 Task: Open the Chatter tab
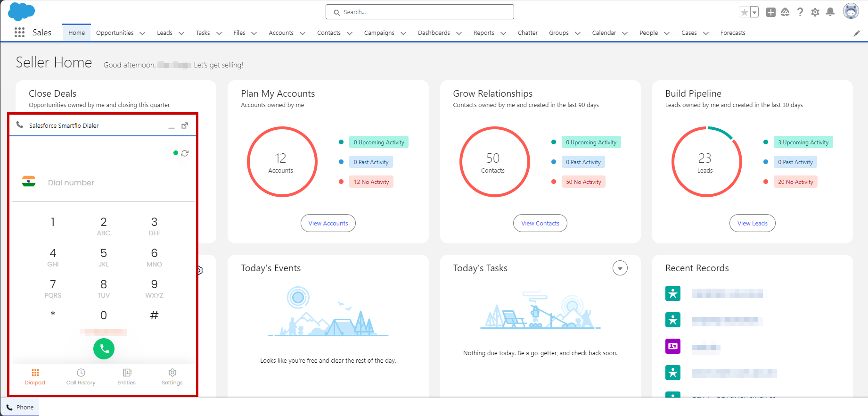coord(527,33)
